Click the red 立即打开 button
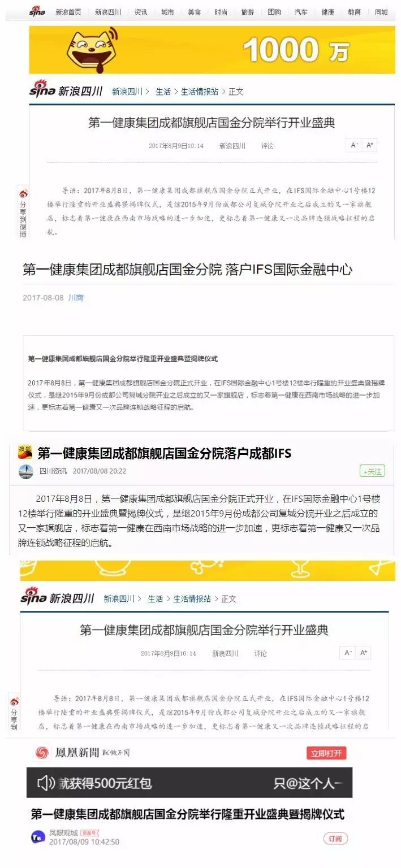Image resolution: width=401 pixels, height=868 pixels. tap(326, 753)
